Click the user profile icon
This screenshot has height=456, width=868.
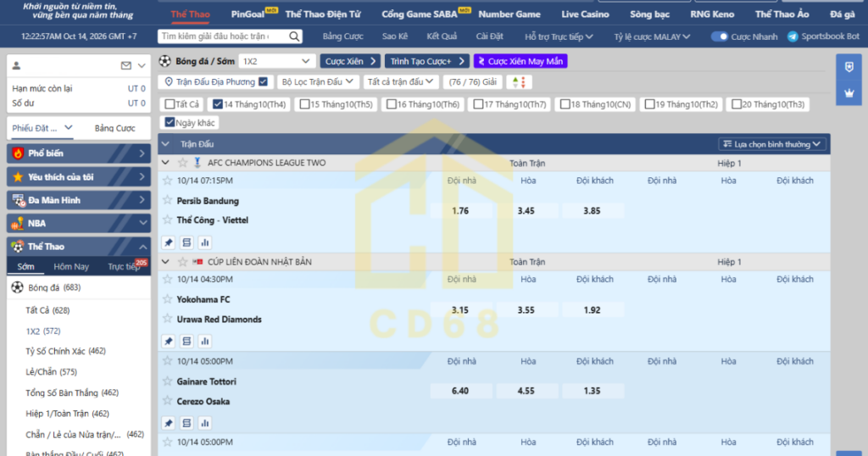tap(17, 65)
